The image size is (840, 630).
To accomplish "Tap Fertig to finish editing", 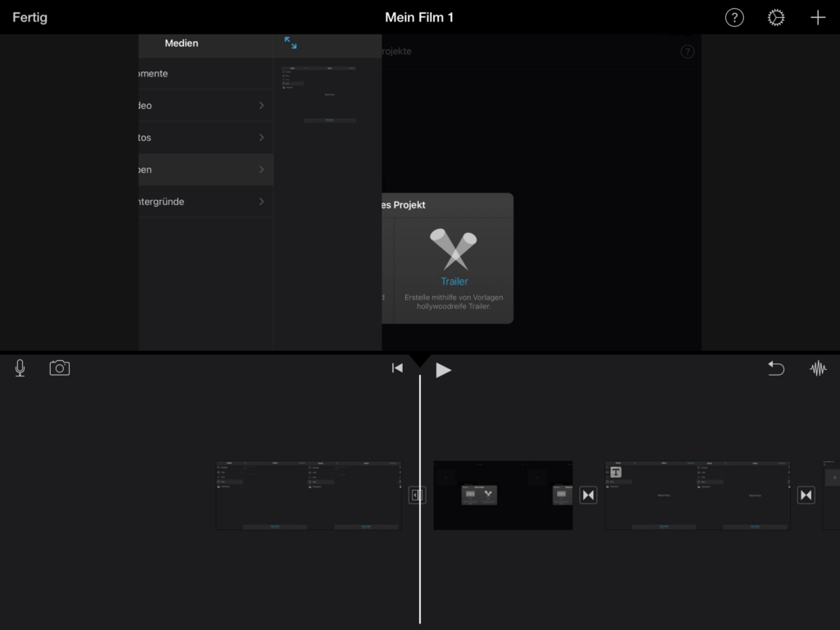I will 30,18.
